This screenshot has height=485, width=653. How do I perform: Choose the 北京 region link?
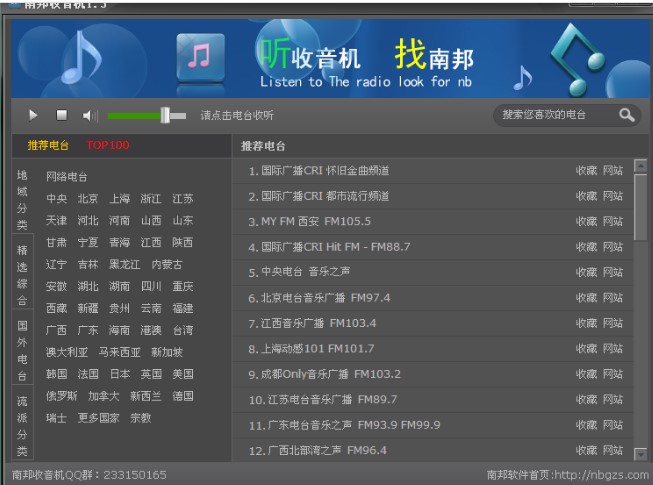point(88,199)
